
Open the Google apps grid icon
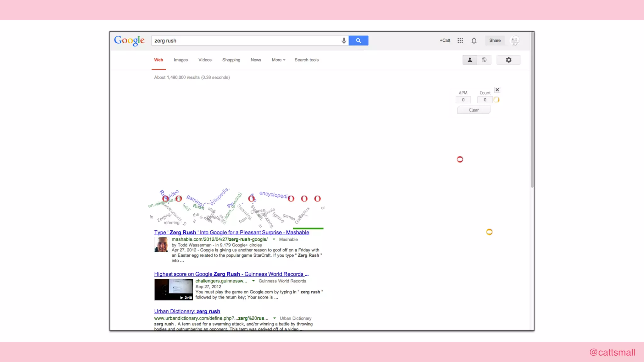[460, 41]
